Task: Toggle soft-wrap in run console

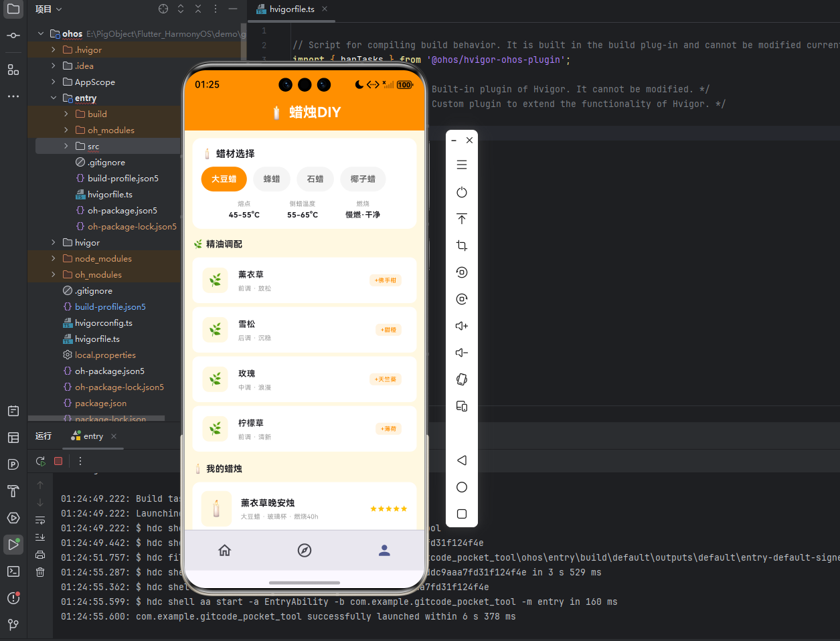Action: 40,520
